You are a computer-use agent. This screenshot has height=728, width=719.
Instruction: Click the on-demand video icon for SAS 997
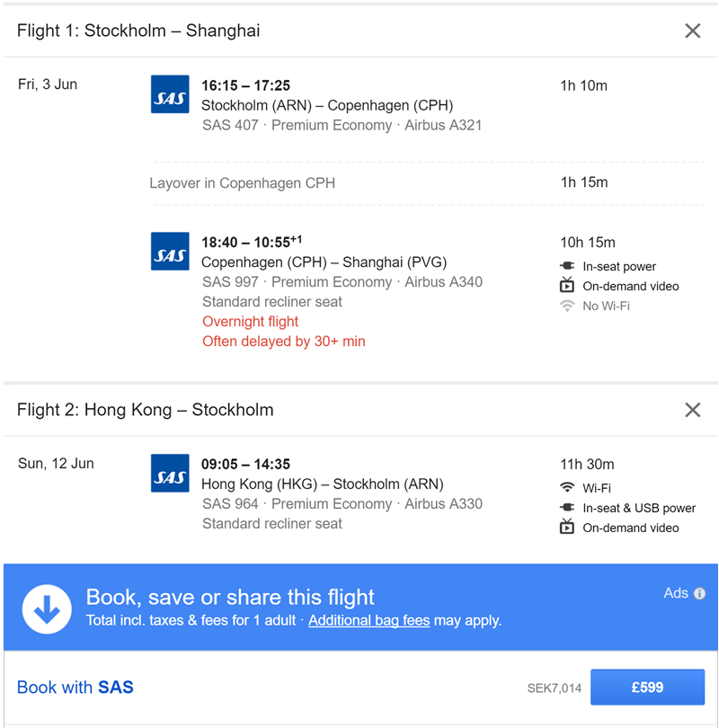coord(567,285)
